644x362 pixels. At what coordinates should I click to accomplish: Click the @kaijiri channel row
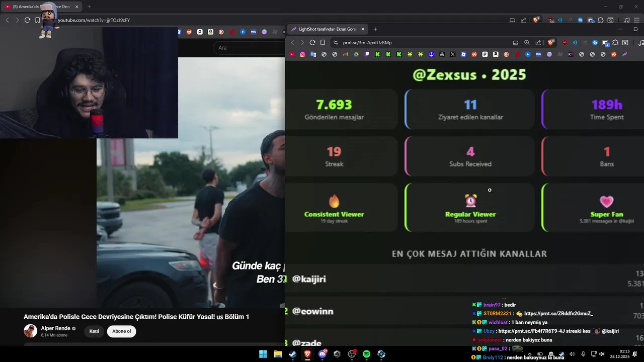(x=464, y=279)
